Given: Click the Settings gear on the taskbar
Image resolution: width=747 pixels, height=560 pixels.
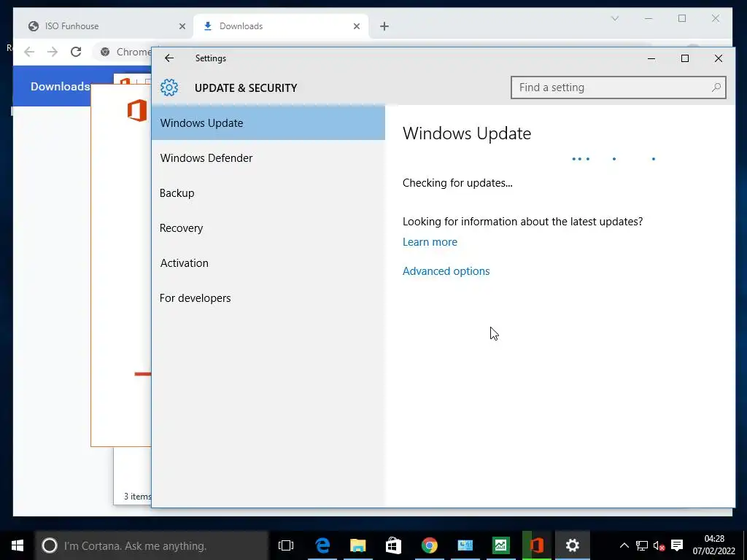Looking at the screenshot, I should click(572, 545).
